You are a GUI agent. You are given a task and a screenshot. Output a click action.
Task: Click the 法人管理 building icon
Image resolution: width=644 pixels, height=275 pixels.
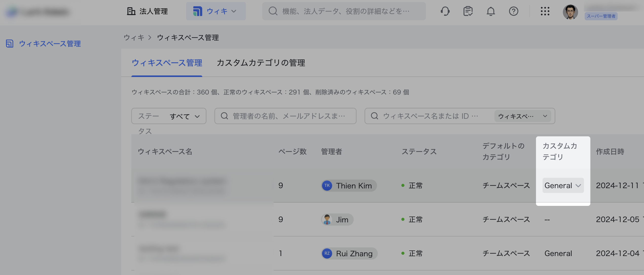[x=131, y=11]
